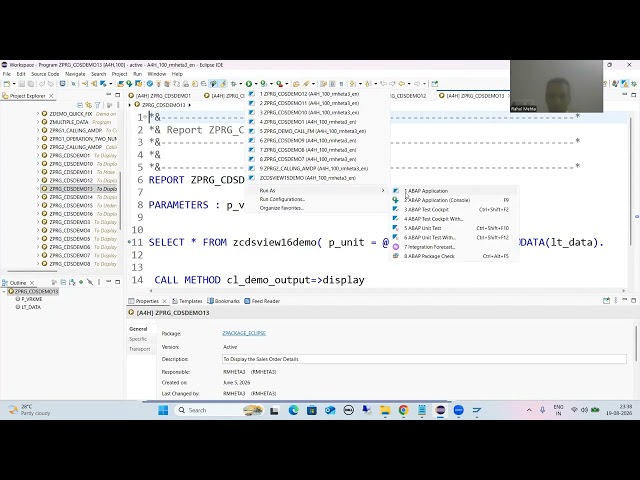Screen dimensions: 640x480
Task: Open the New toolbar dropdown arrow
Action: 14,84
